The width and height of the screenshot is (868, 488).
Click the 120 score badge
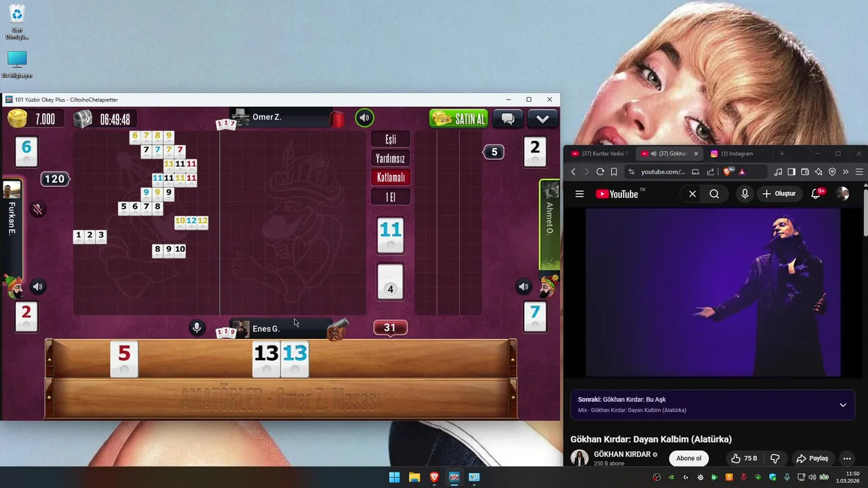(x=54, y=179)
